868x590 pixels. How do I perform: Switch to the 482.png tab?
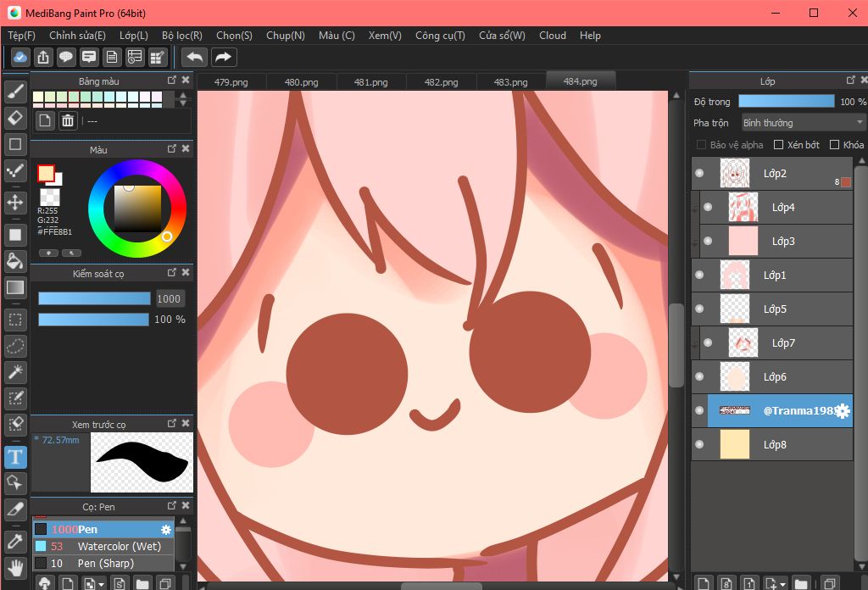(x=441, y=82)
